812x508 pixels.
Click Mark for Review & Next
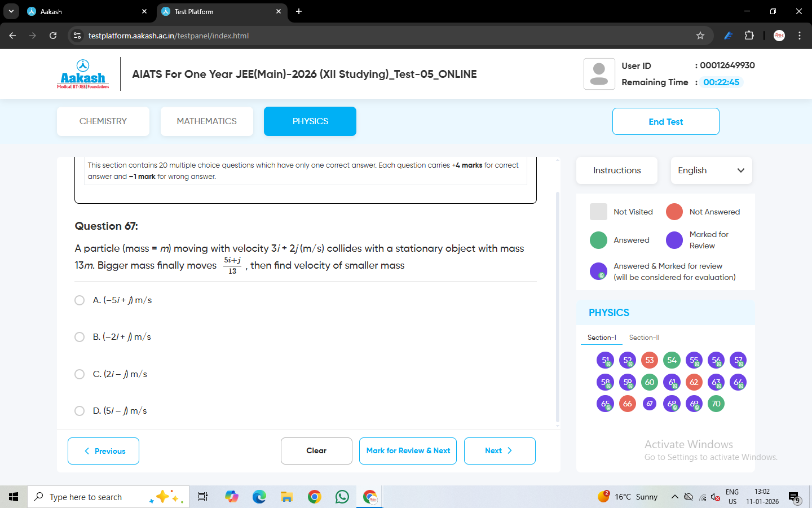pos(408,451)
